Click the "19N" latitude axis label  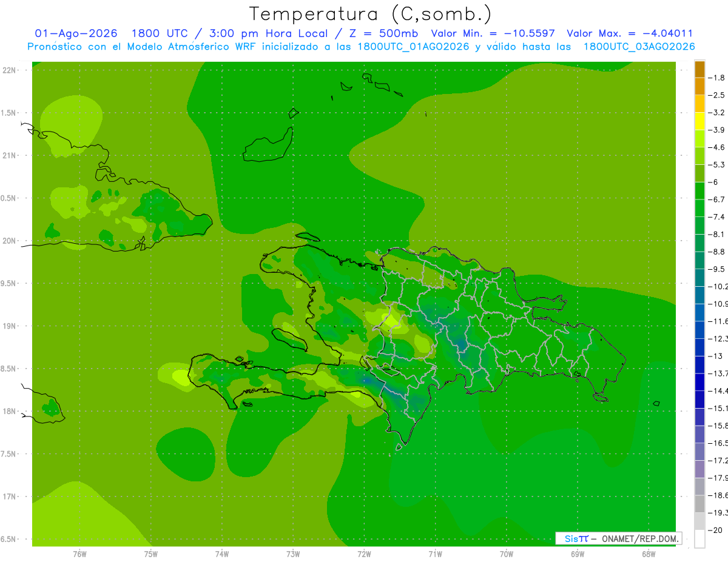pos(10,326)
